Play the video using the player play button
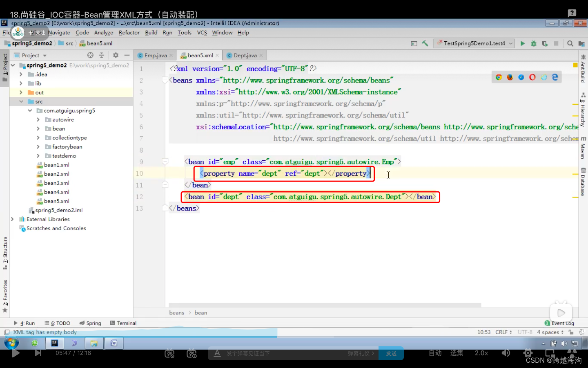The width and height of the screenshot is (588, 368). (x=16, y=353)
